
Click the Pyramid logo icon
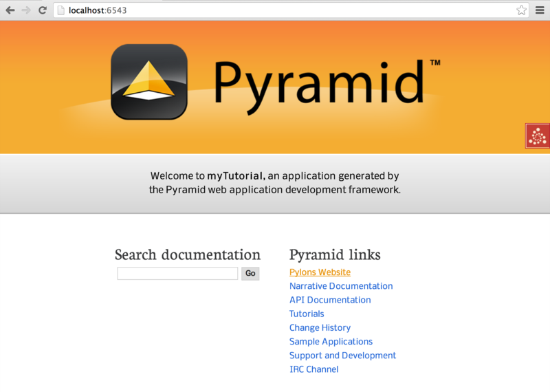pos(149,82)
